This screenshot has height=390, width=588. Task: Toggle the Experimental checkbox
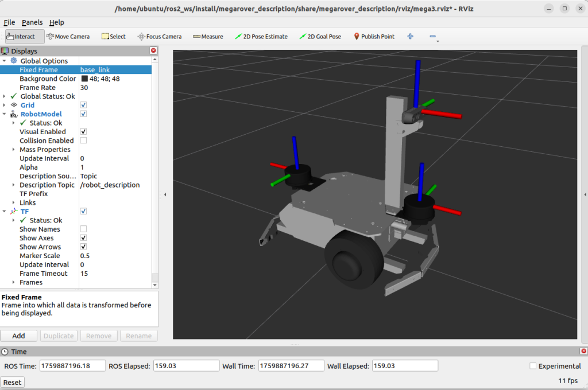[x=533, y=366]
